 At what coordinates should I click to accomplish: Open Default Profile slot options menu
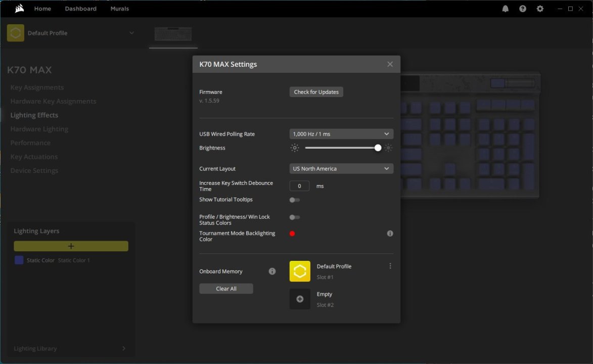pos(390,266)
